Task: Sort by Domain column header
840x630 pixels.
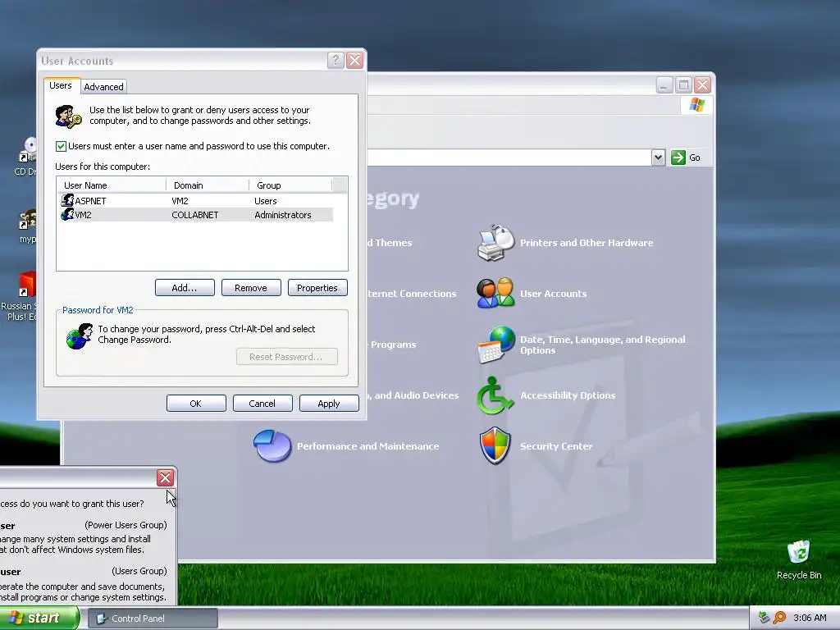Action: coord(208,185)
